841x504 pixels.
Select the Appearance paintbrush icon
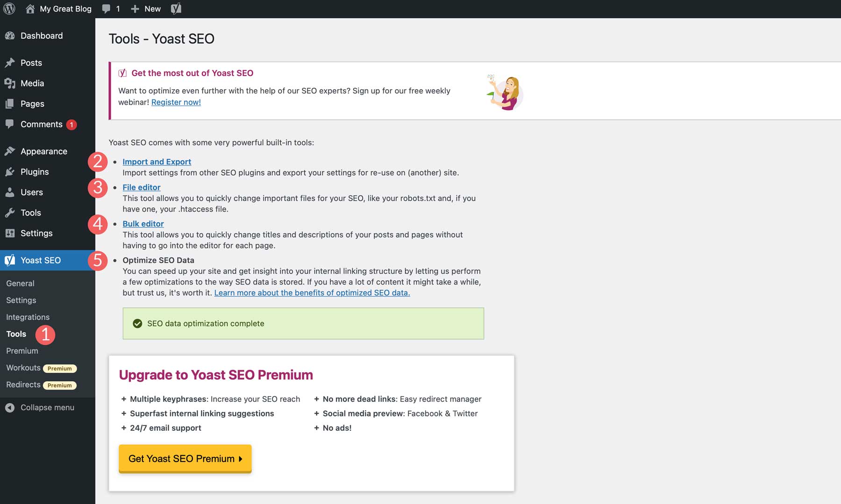[10, 151]
